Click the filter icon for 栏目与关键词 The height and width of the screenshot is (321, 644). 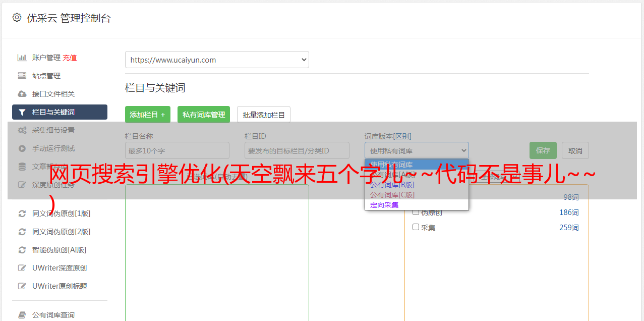click(x=22, y=112)
